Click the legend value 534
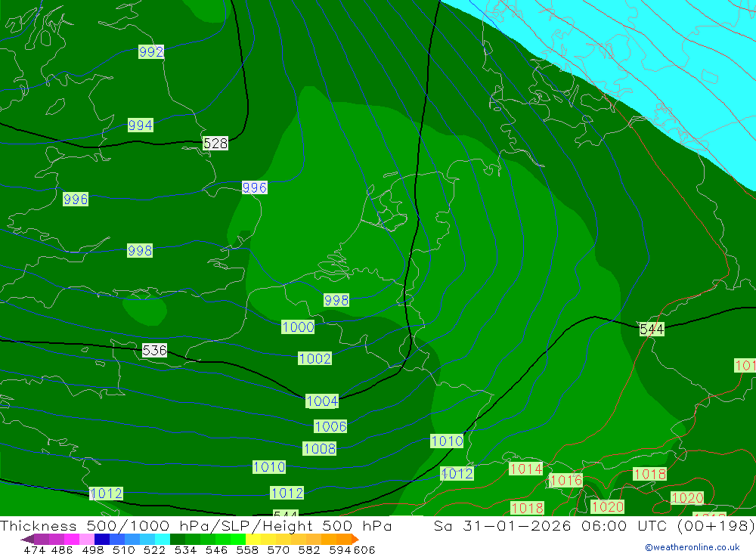 185,549
